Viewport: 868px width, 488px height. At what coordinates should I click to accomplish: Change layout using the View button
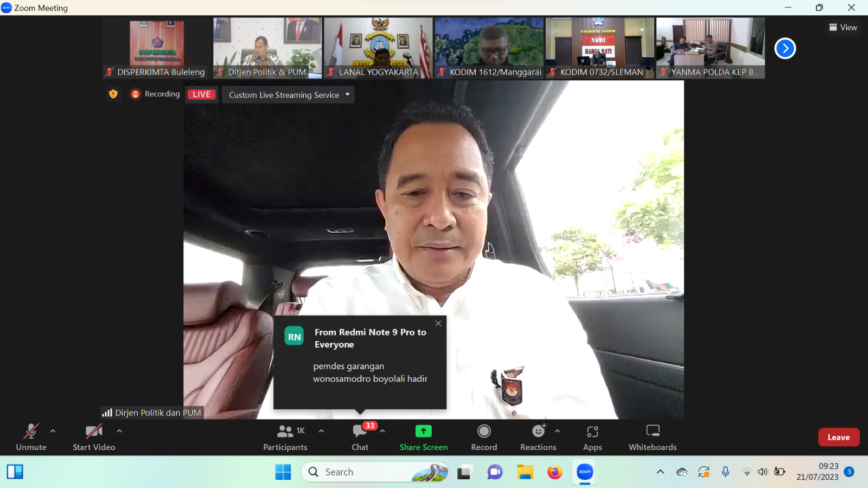[843, 28]
